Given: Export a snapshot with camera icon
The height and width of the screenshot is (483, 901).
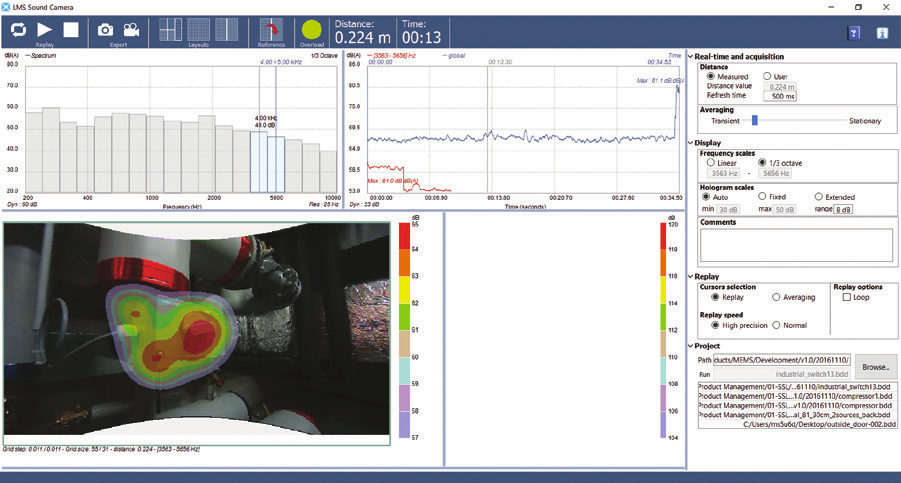Looking at the screenshot, I should click(105, 30).
